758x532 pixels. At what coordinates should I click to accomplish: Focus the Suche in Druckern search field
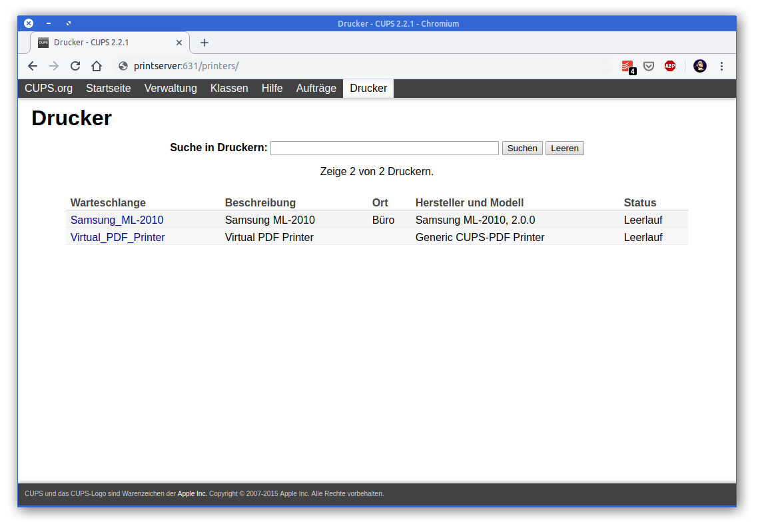[x=384, y=148]
